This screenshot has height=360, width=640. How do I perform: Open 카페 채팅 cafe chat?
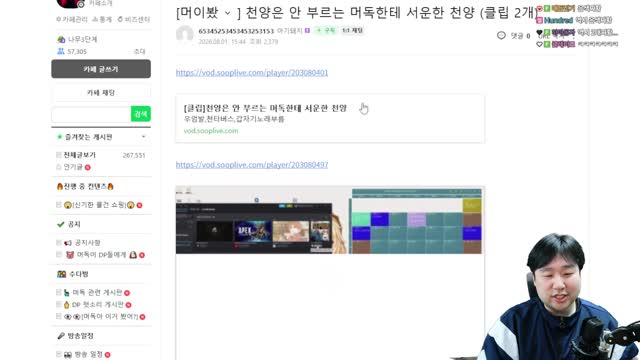click(x=101, y=93)
